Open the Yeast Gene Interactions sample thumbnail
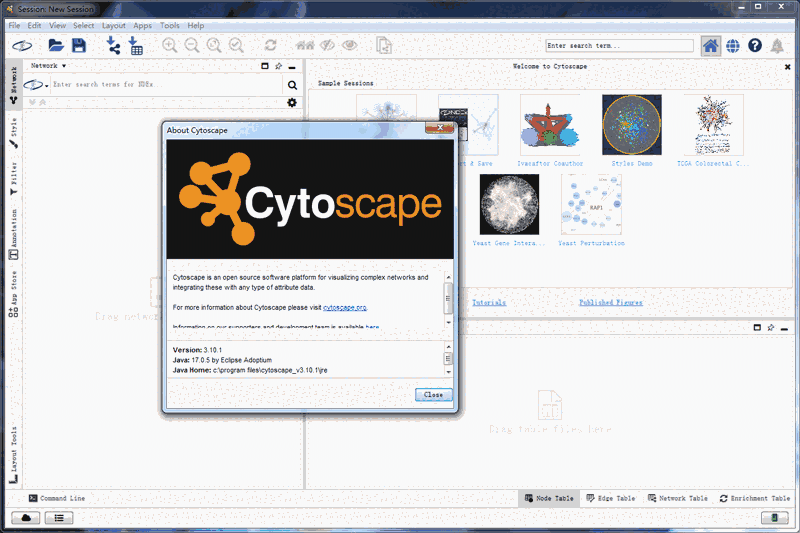The width and height of the screenshot is (800, 533). pos(509,204)
